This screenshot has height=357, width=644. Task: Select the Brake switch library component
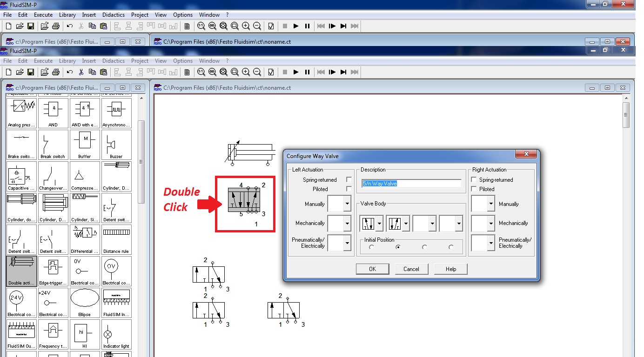[x=22, y=144]
